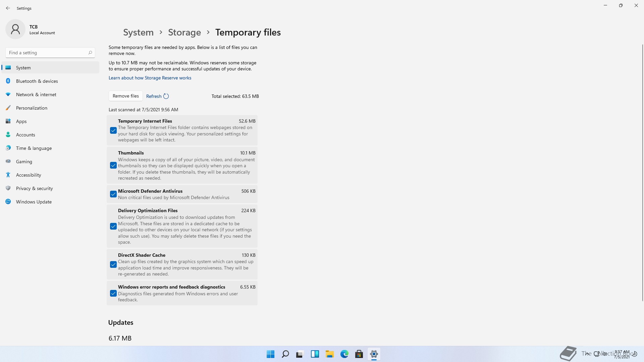The image size is (644, 362).
Task: Select Network & internet in sidebar
Action: [50, 94]
